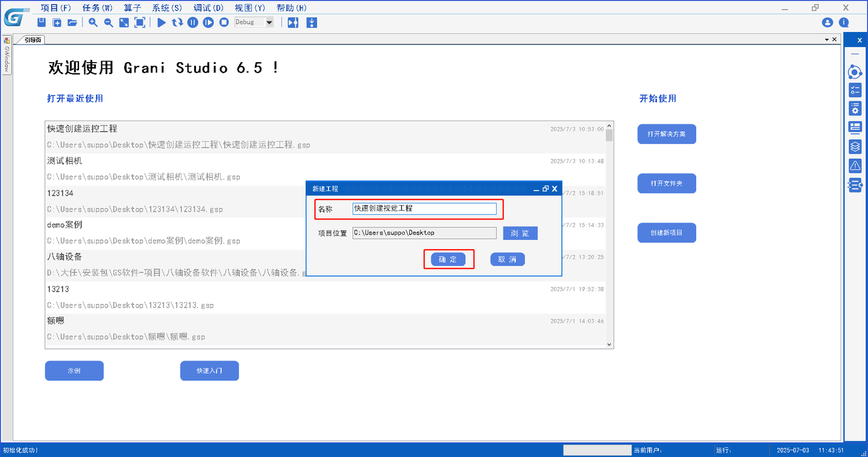868x457 pixels.
Task: Click the recent list scrollbar up arrow
Action: (609, 125)
